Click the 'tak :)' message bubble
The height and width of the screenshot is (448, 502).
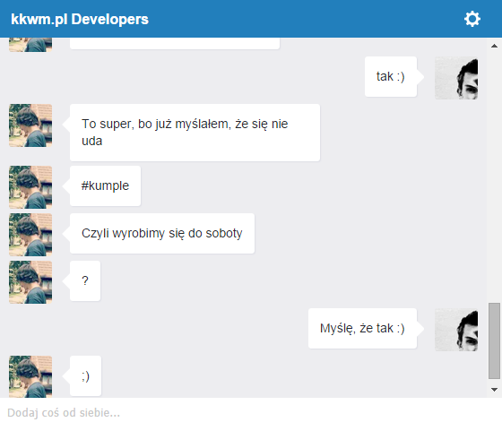coord(391,76)
